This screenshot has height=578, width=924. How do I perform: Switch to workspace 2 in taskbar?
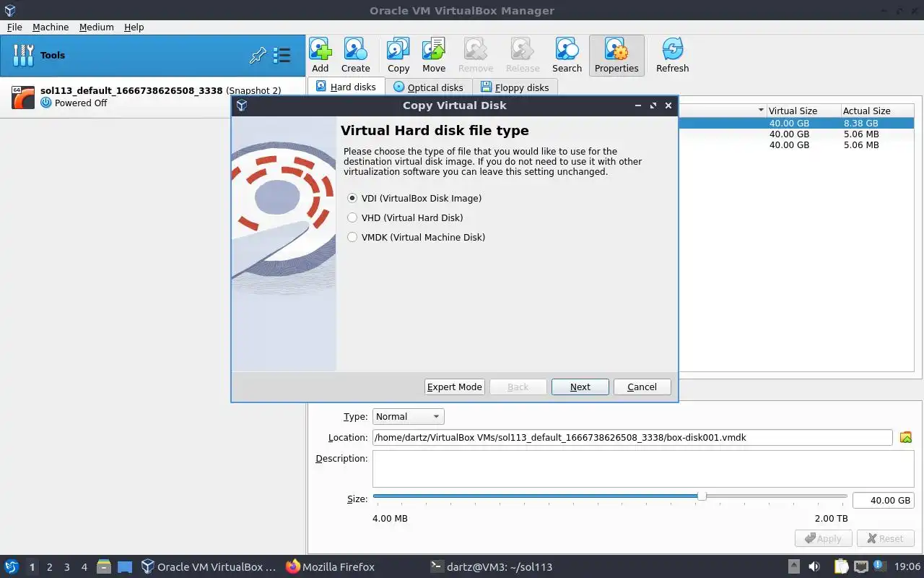coord(50,566)
